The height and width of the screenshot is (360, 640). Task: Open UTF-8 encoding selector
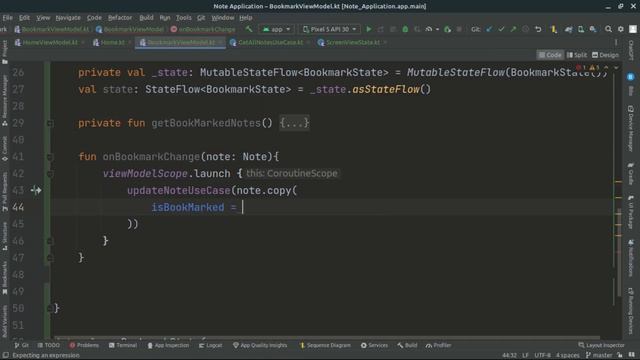tap(542, 356)
